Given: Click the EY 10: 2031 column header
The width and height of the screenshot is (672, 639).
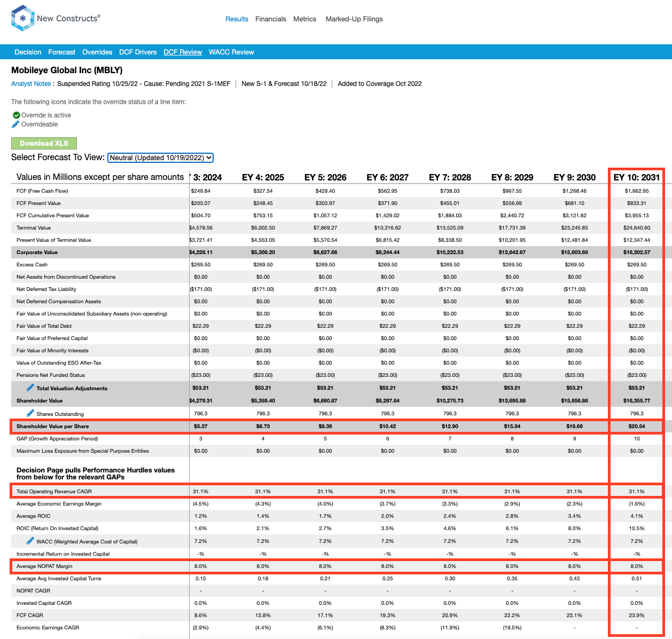Looking at the screenshot, I should pos(637,177).
